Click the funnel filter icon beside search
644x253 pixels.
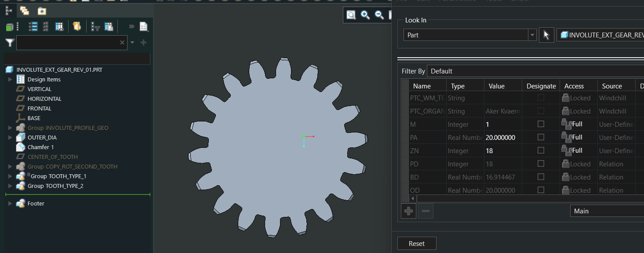click(10, 43)
